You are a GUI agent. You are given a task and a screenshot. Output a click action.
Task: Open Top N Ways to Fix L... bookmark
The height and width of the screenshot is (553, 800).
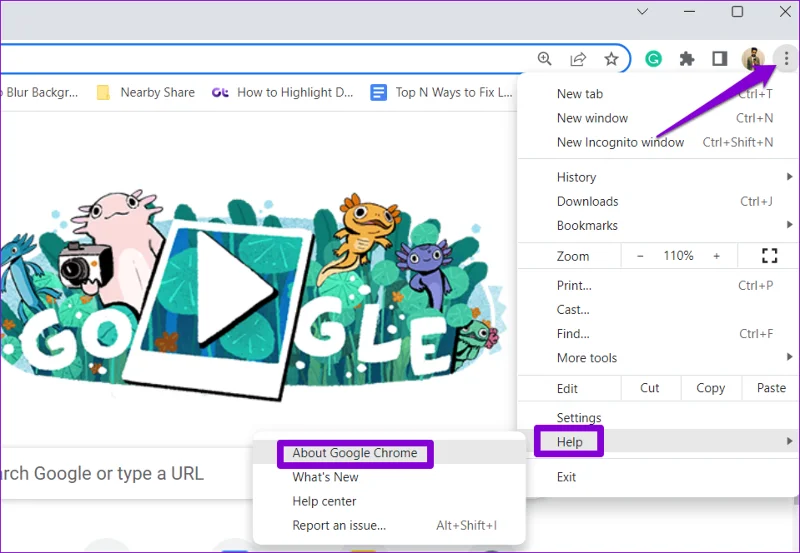441,92
